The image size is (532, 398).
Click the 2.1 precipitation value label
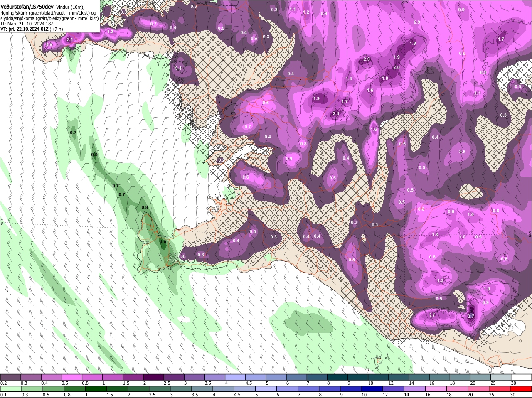[x=70, y=39]
